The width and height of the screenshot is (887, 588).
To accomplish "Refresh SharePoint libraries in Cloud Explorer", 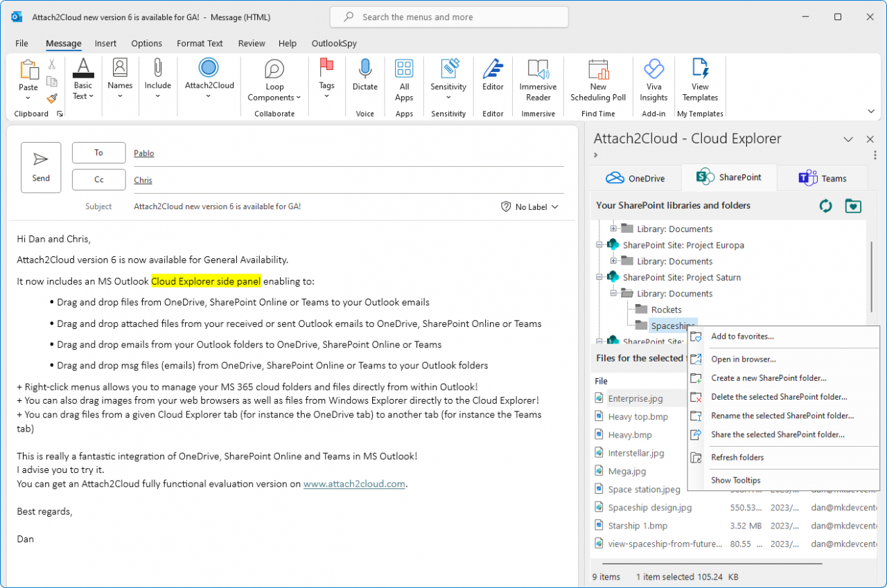I will (825, 206).
